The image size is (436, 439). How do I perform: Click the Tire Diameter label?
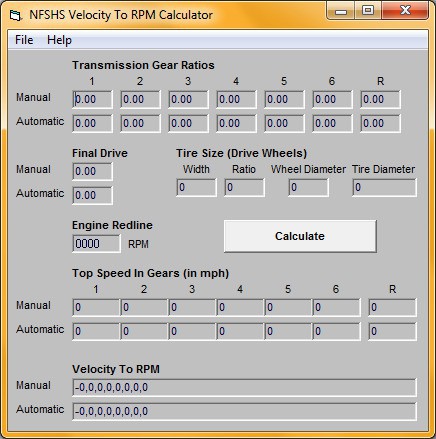(x=384, y=169)
